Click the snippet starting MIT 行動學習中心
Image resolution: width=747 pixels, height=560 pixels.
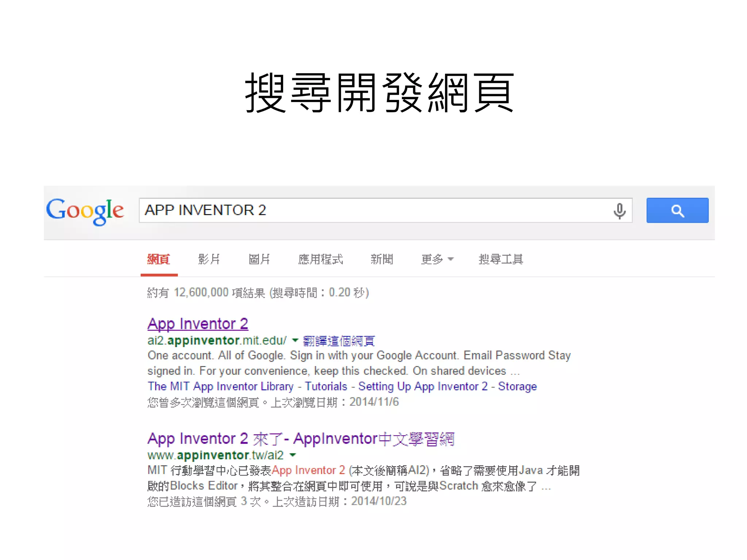pyautogui.click(x=364, y=478)
